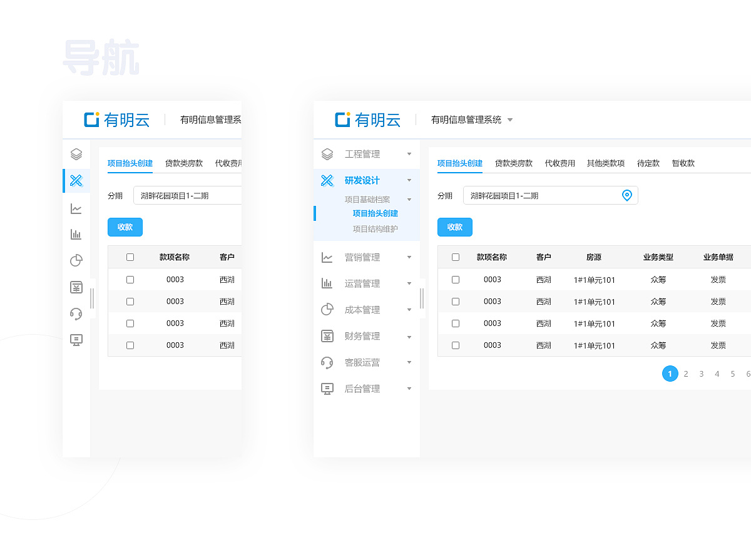
Task: Go to page 3 in pagination
Action: [702, 374]
